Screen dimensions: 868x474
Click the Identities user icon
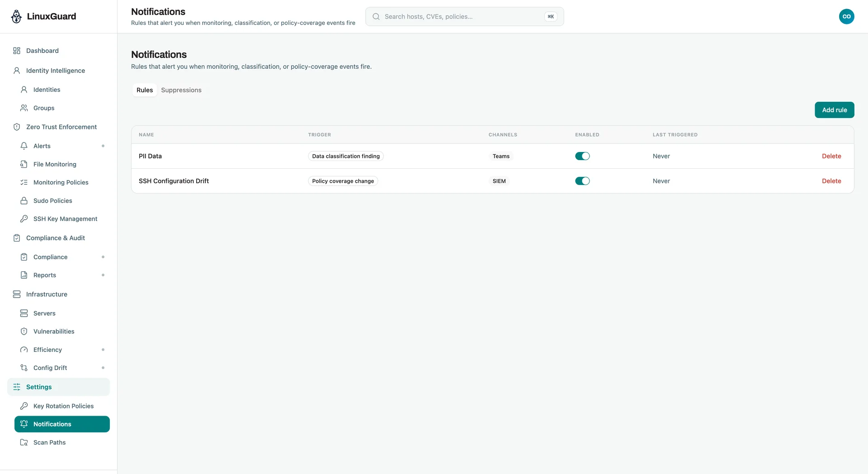tap(24, 90)
